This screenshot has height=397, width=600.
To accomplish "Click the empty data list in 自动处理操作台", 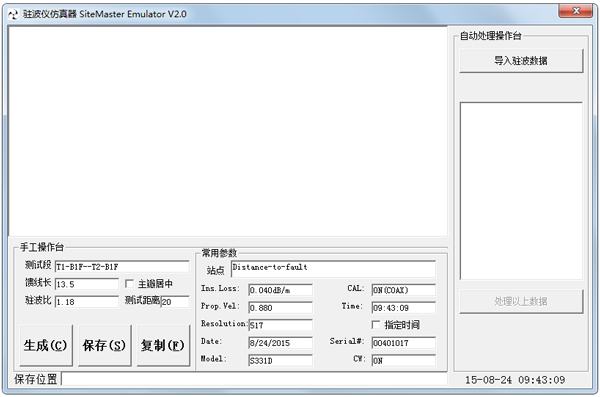I will (521, 191).
